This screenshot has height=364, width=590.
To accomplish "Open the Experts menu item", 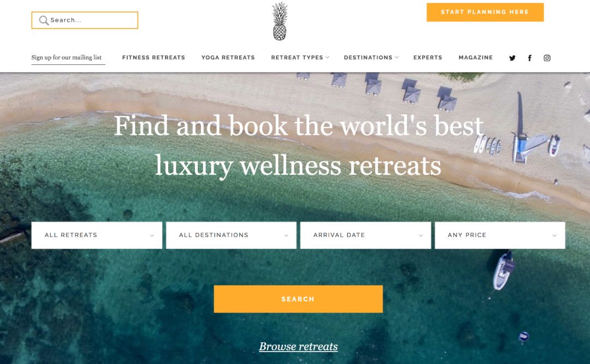I will click(x=428, y=57).
